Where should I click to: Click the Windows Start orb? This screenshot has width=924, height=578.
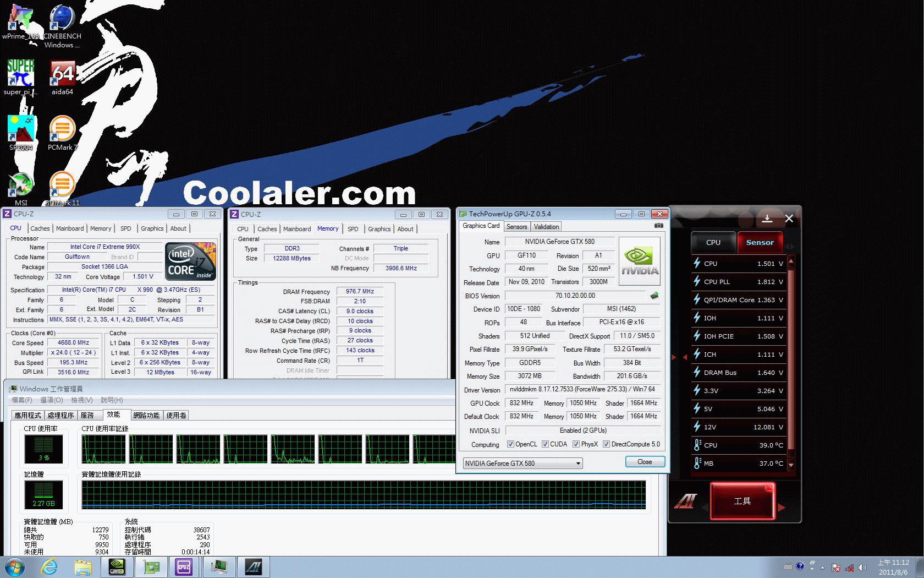(14, 567)
